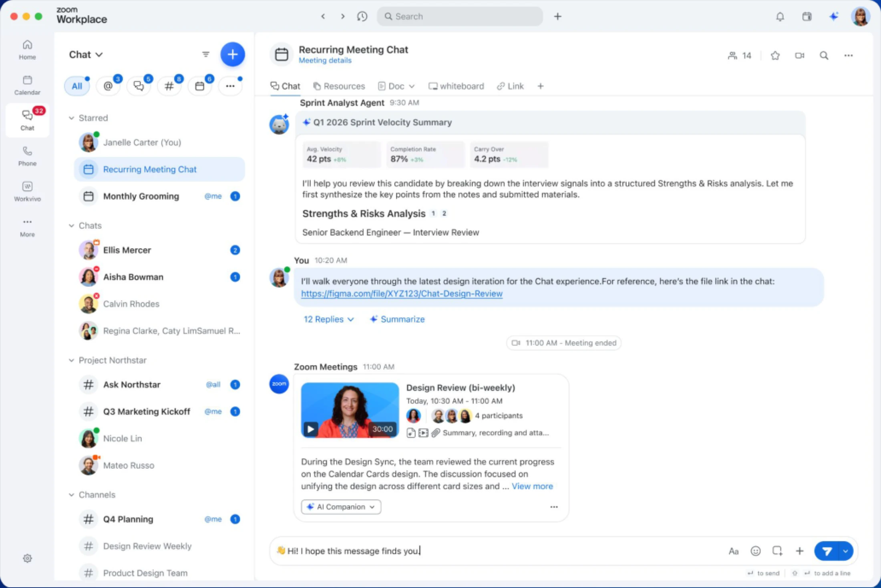Open the calendar panel icon in top bar
881x588 pixels.
click(807, 16)
